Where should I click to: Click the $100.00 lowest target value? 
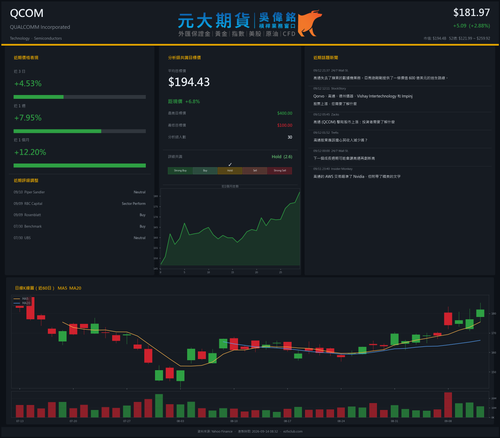click(x=285, y=125)
